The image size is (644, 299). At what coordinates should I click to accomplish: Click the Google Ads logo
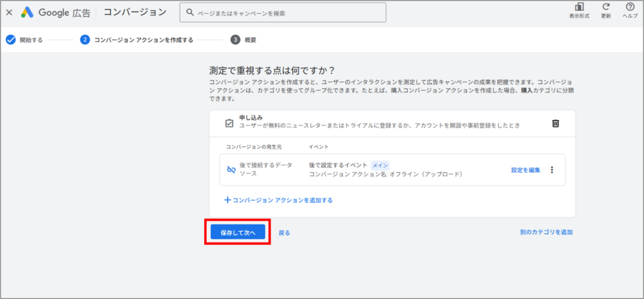[28, 12]
